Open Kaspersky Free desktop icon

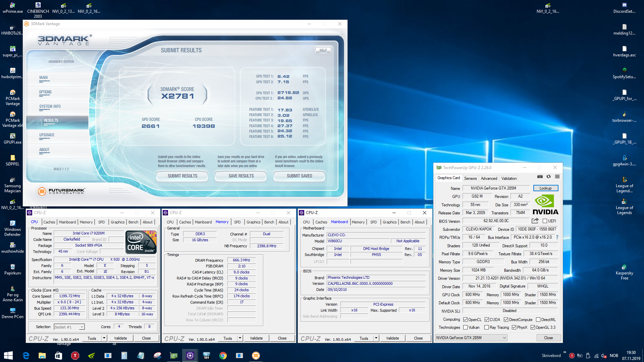tap(624, 272)
